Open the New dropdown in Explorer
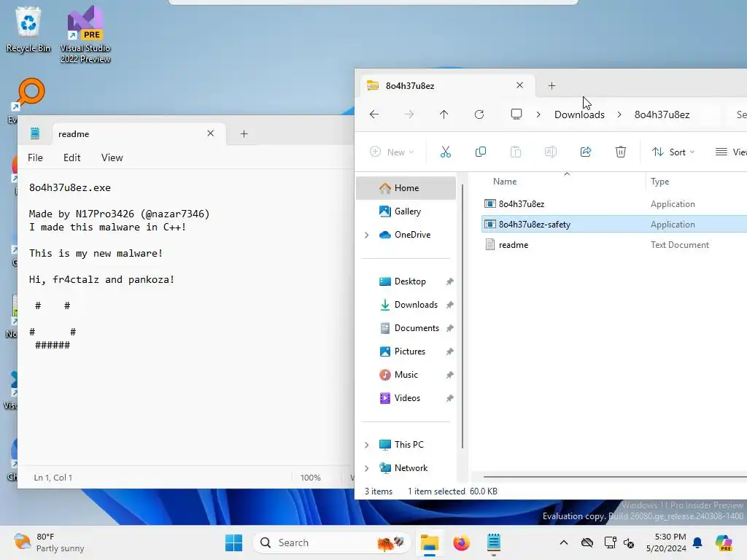 tap(392, 152)
